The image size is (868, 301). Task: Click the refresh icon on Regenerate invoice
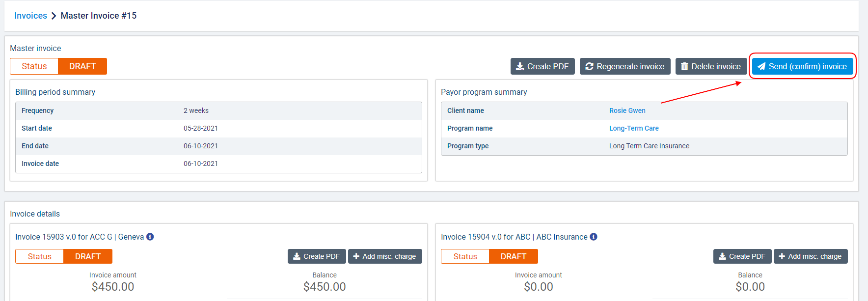589,66
